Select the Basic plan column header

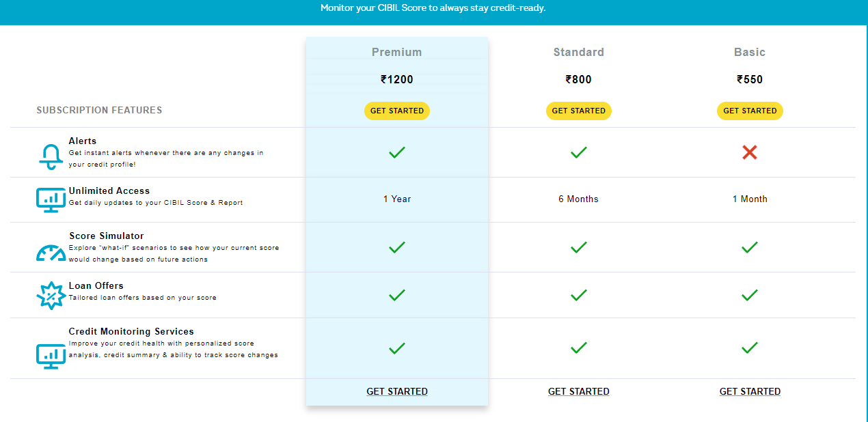[750, 52]
